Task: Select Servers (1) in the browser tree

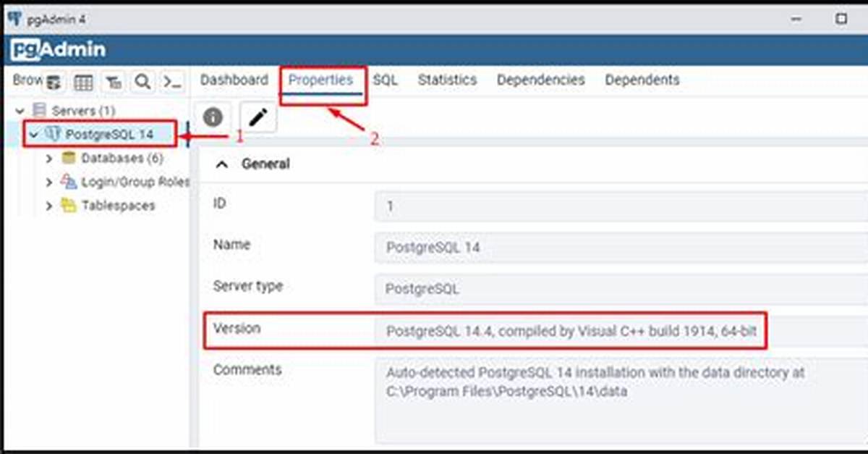Action: point(83,111)
